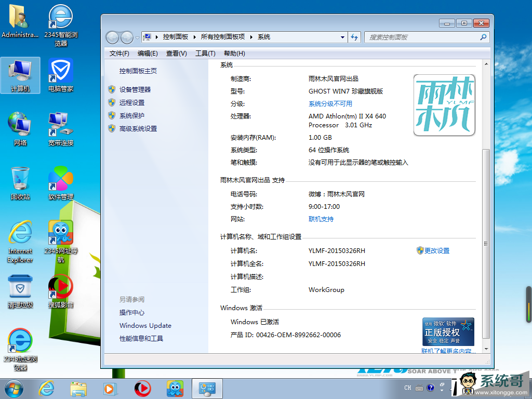Open the 文件(F) menu
The height and width of the screenshot is (399, 532).
click(x=119, y=54)
